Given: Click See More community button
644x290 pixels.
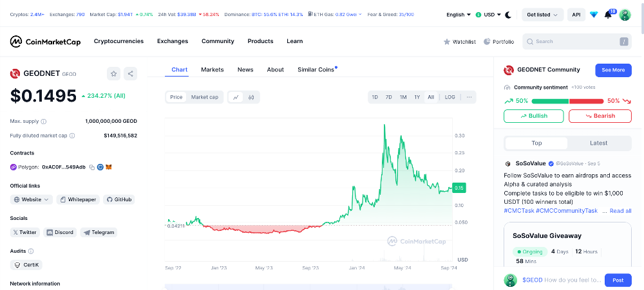Looking at the screenshot, I should 613,70.
